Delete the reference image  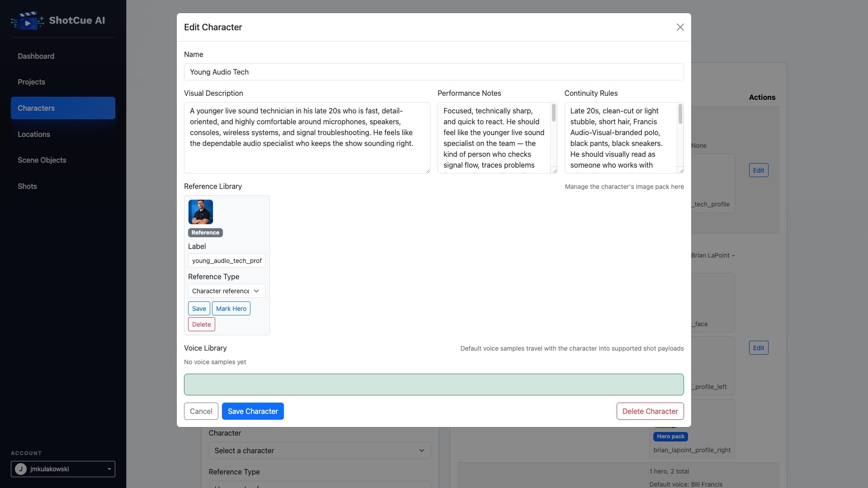(x=202, y=324)
